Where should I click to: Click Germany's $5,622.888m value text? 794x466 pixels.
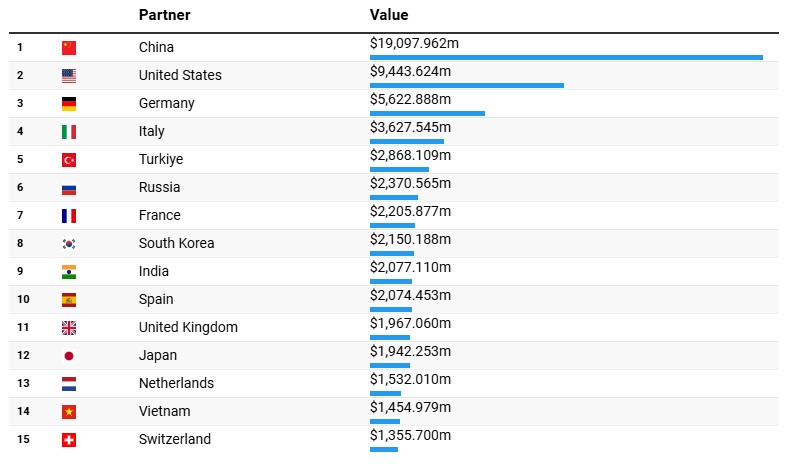[x=410, y=99]
